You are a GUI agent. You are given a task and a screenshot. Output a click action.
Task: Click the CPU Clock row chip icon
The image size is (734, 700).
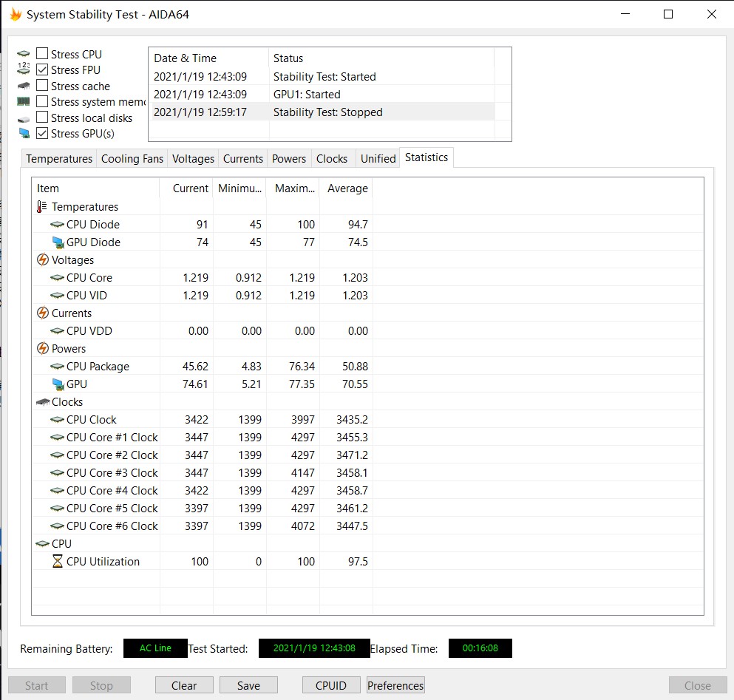pos(57,420)
